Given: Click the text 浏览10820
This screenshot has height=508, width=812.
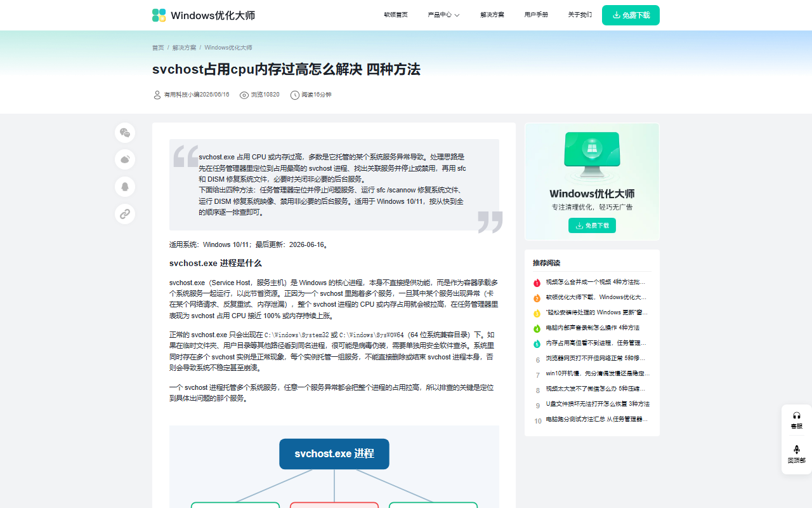Looking at the screenshot, I should tap(265, 95).
